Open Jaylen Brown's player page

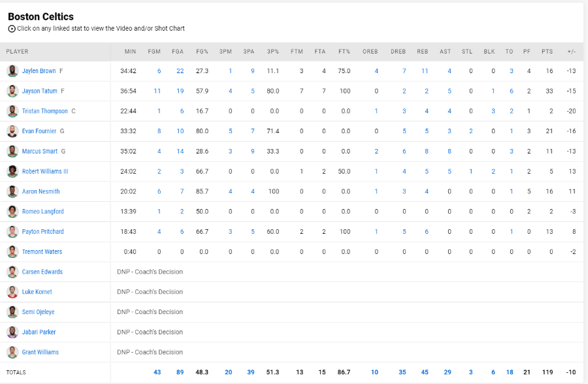39,71
